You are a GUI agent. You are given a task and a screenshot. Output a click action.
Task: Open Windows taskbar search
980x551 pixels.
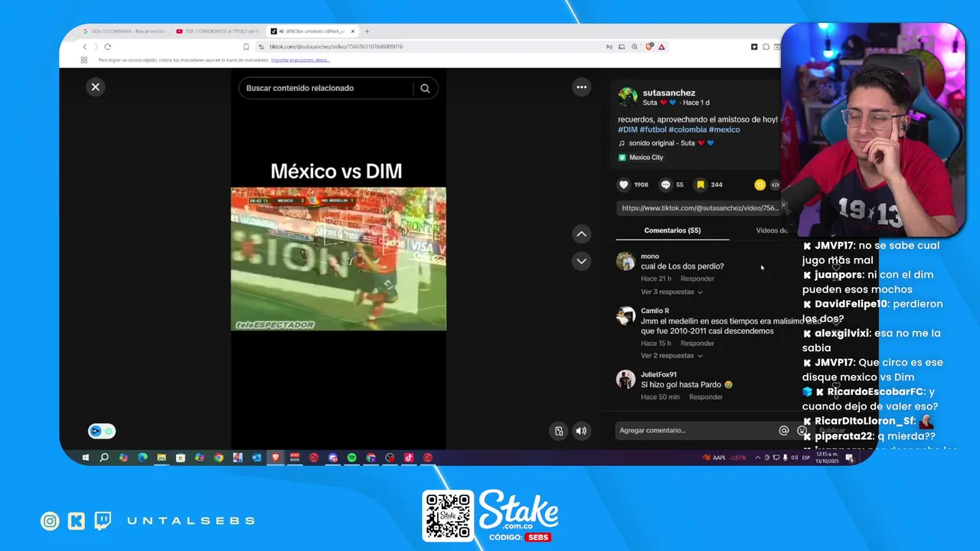click(x=104, y=458)
